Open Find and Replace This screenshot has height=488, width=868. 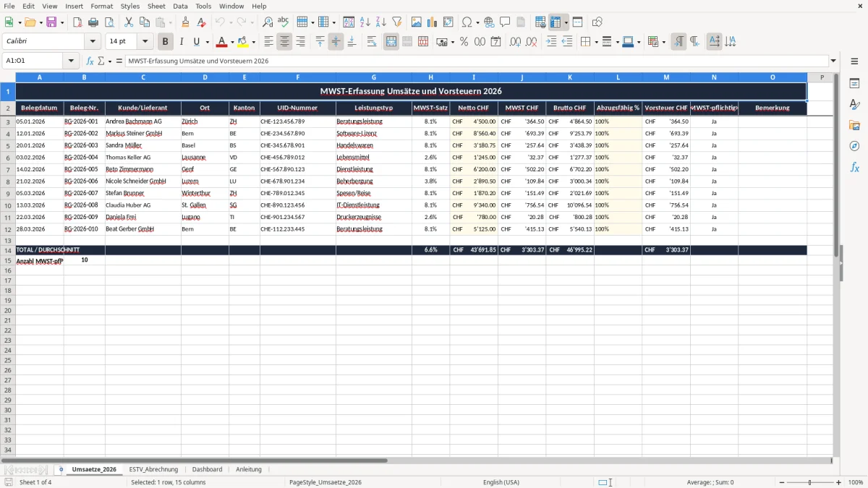(x=267, y=22)
